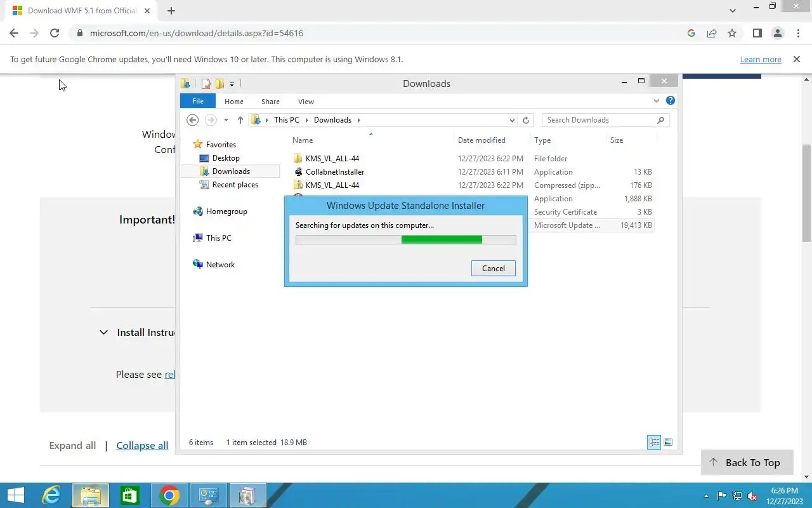The image size is (812, 508).
Task: Open the Chrome three-dot menu
Action: 798,33
